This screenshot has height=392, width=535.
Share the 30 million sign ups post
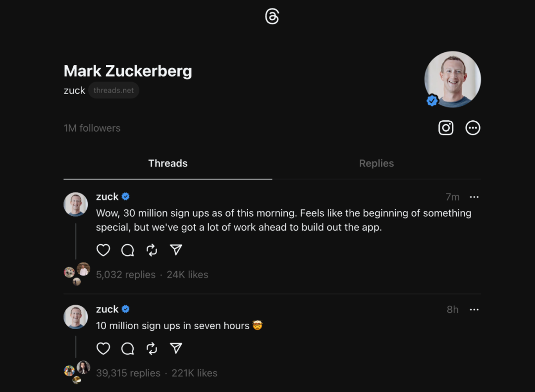point(176,250)
